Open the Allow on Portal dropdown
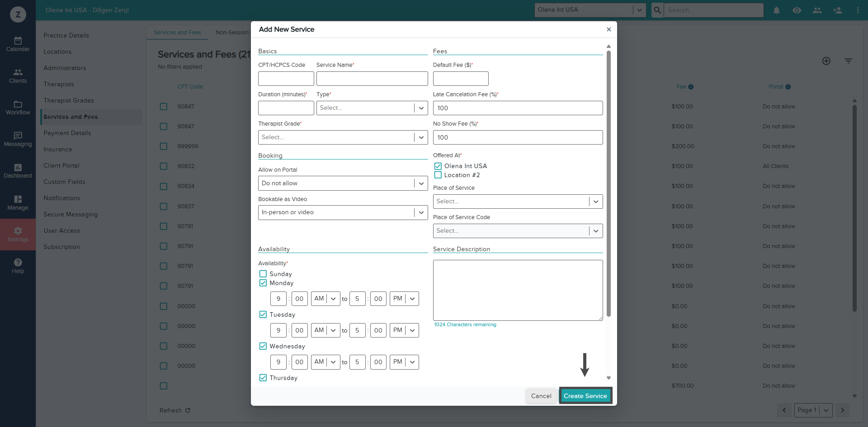 [x=343, y=183]
